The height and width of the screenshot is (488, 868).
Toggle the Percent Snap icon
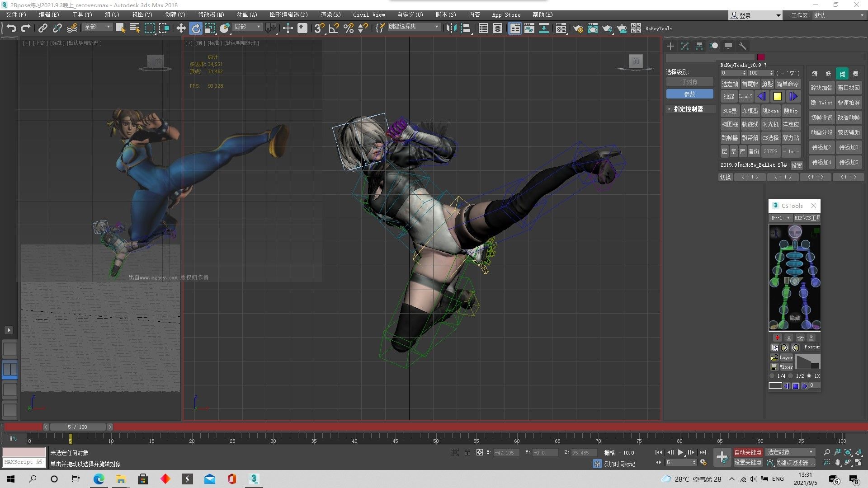tap(349, 28)
